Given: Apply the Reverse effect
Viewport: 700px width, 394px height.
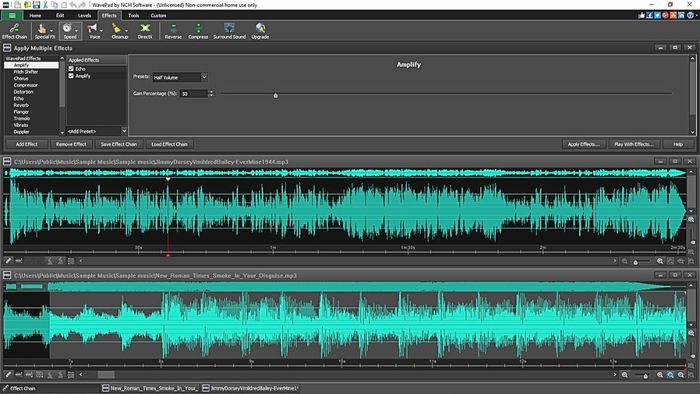Looking at the screenshot, I should 173,31.
